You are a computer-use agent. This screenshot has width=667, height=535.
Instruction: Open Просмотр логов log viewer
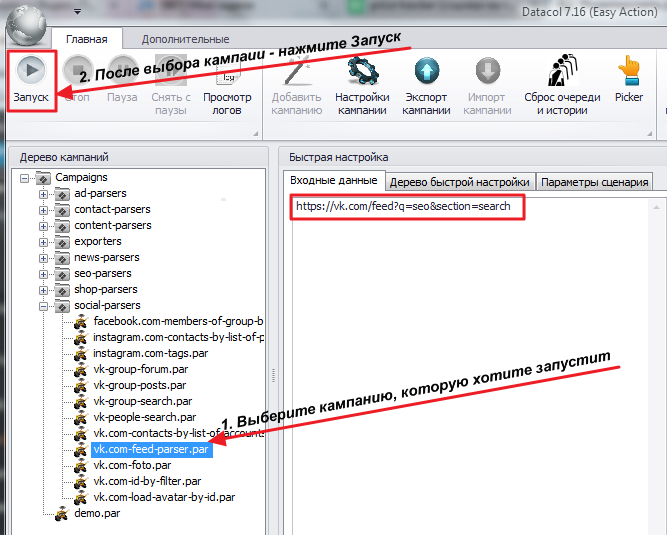(x=227, y=85)
